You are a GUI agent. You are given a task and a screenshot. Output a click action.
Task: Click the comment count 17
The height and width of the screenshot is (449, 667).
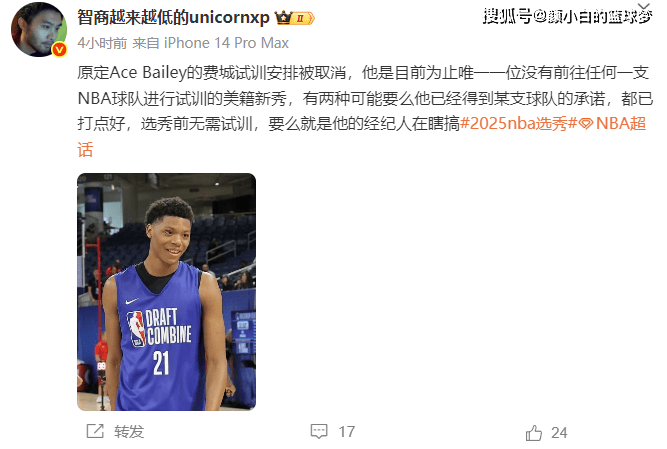coord(347,432)
